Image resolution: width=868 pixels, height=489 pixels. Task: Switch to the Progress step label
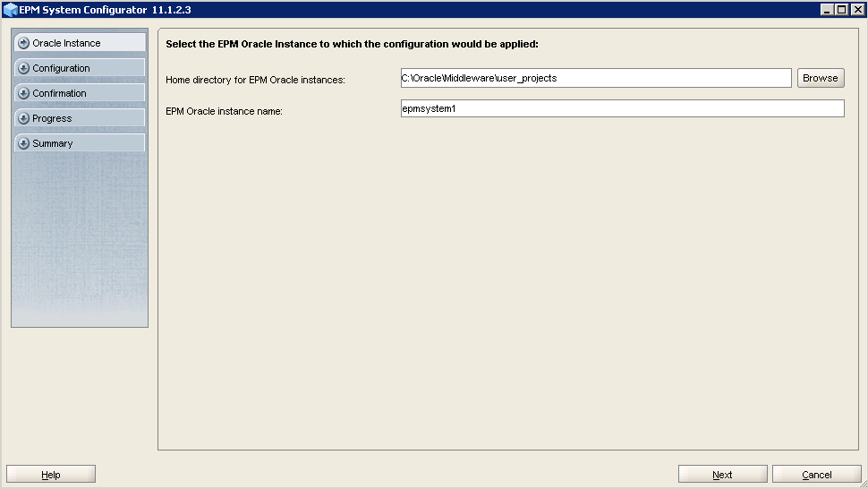[52, 118]
